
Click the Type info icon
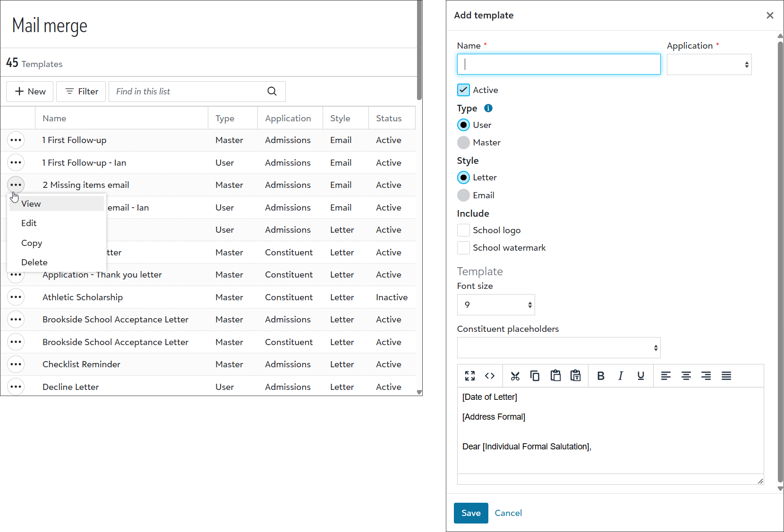click(x=488, y=108)
